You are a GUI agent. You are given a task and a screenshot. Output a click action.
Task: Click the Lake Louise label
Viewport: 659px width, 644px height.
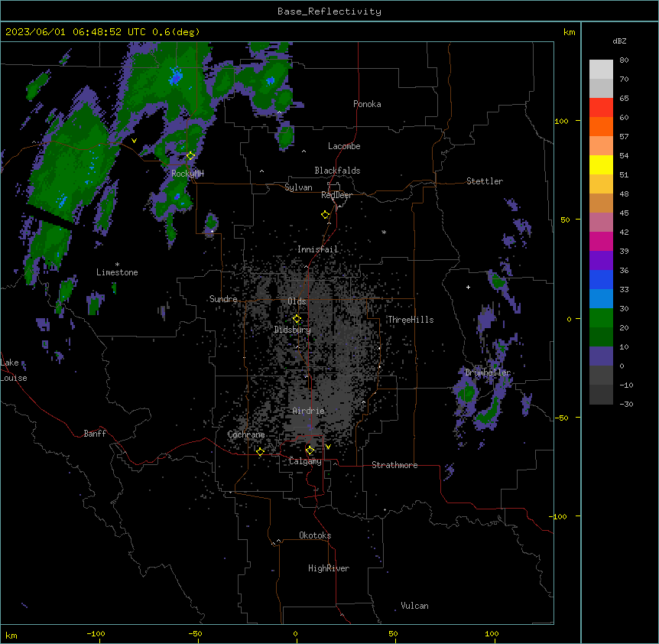point(13,370)
